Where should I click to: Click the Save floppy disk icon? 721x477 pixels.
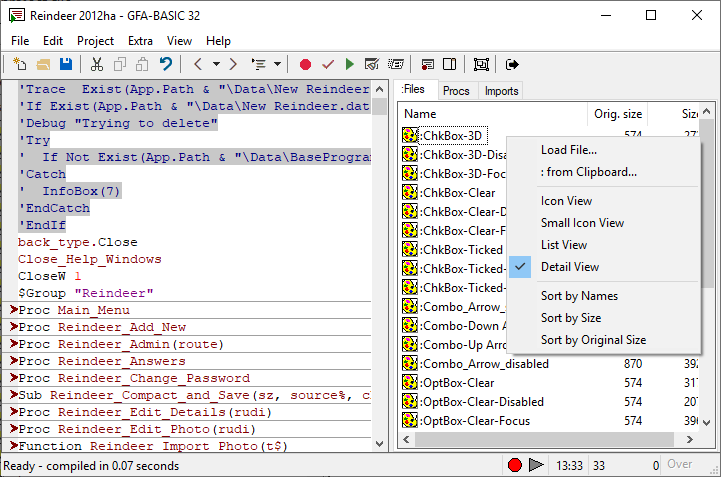pos(66,64)
